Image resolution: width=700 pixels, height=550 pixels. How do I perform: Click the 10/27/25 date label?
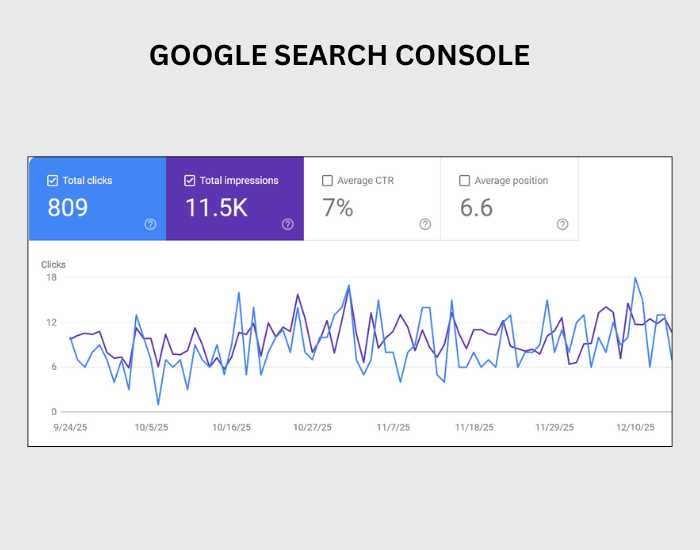312,427
